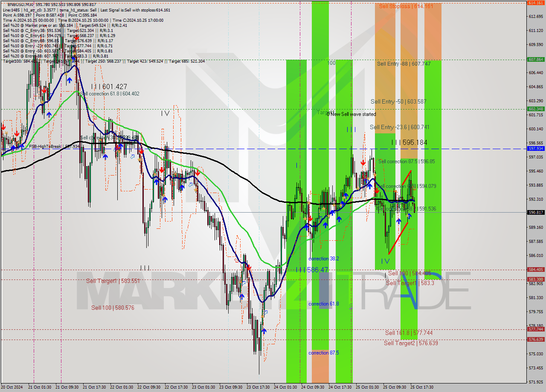Click the 'Sell Target1 | 583.551' label

point(113,281)
